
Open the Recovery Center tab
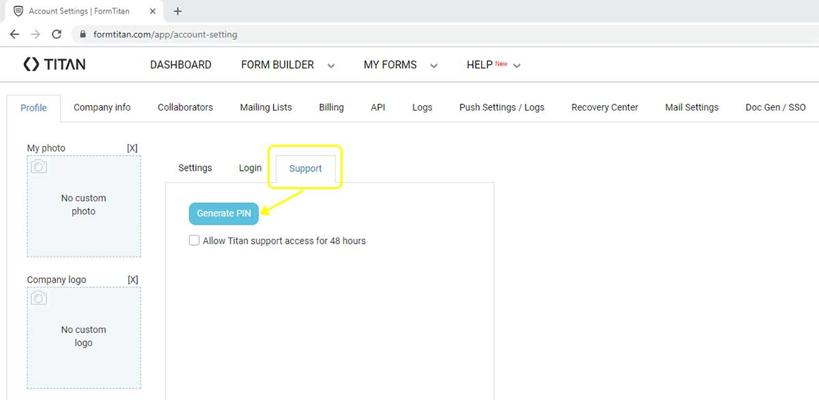pyautogui.click(x=604, y=108)
